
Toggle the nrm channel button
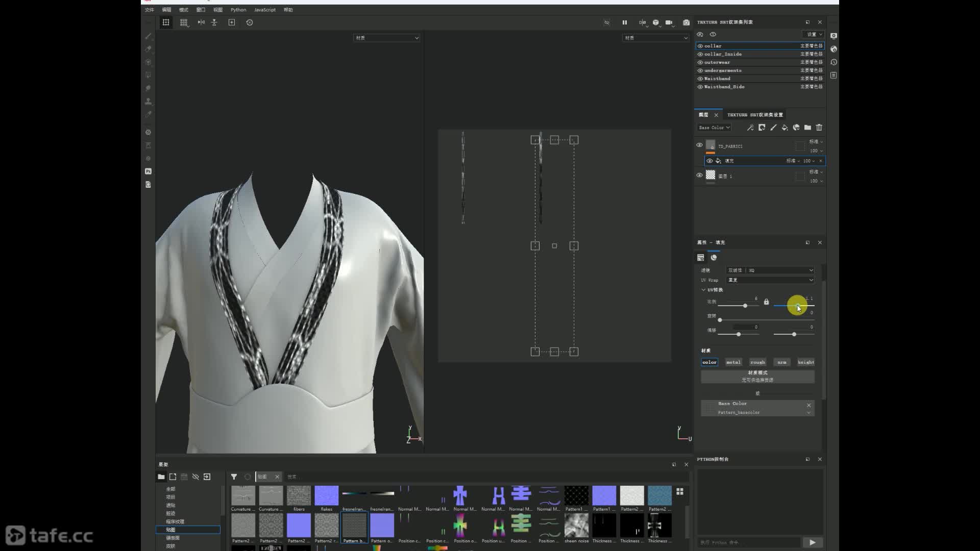782,362
